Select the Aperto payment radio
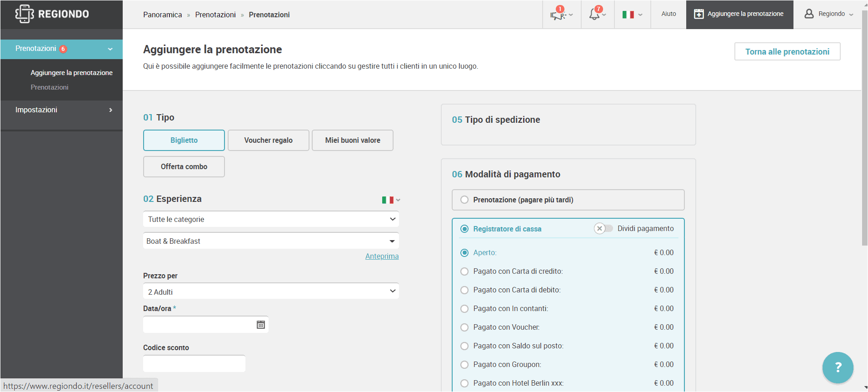The width and height of the screenshot is (868, 392). click(x=464, y=253)
